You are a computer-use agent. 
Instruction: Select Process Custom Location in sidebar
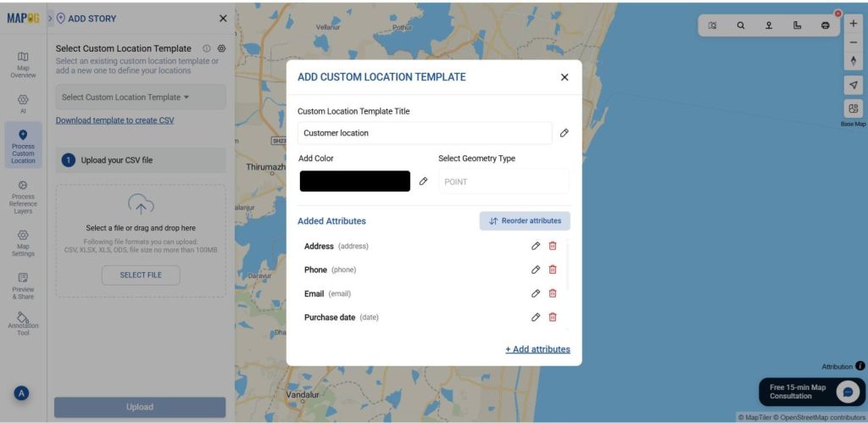pyautogui.click(x=23, y=146)
